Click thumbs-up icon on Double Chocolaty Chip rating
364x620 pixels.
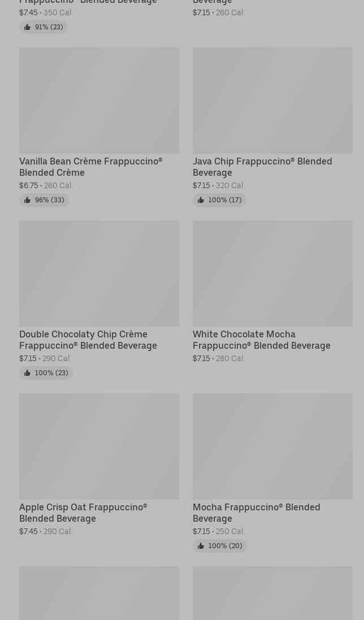point(27,373)
